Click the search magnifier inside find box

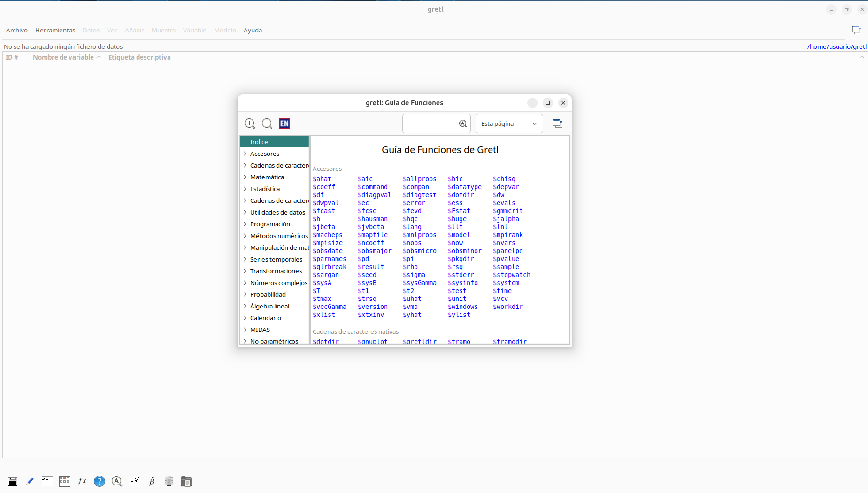pyautogui.click(x=463, y=123)
